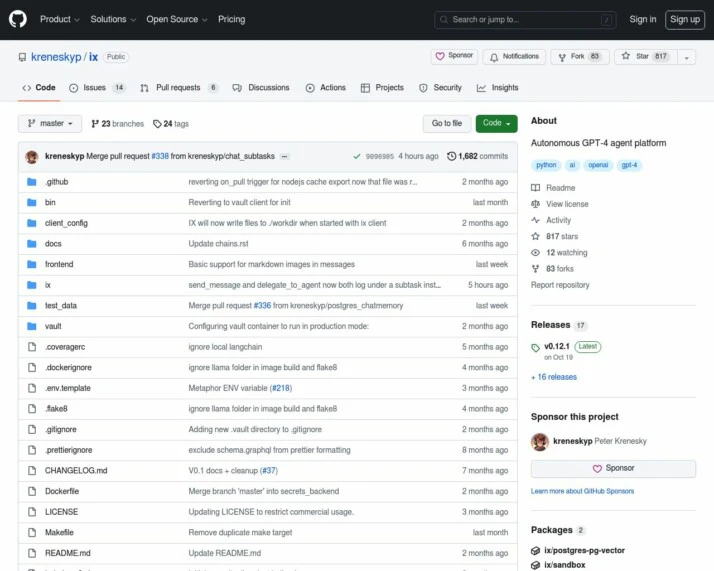Click the openai topic tag

[598, 165]
